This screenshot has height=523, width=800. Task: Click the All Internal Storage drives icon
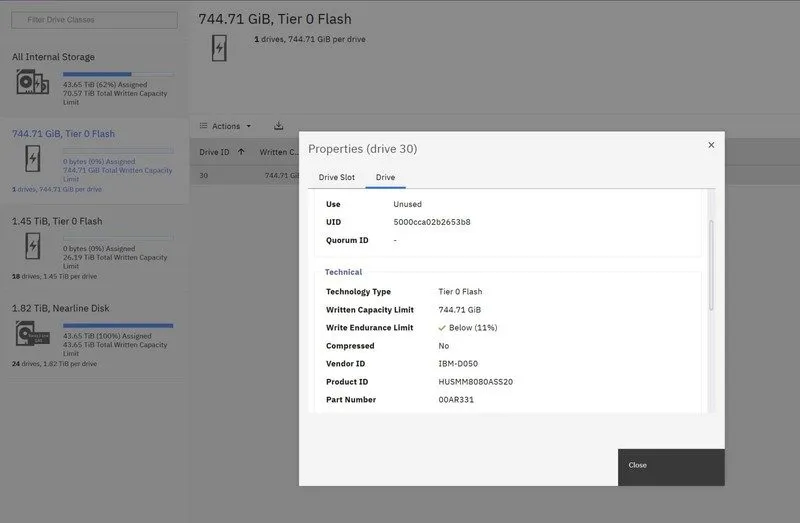(32, 82)
